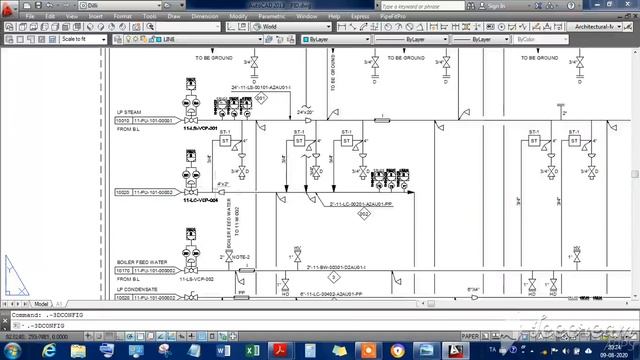Screen dimensions: 640x360
Task: Select the Continue dimension tool
Action: point(455,27)
